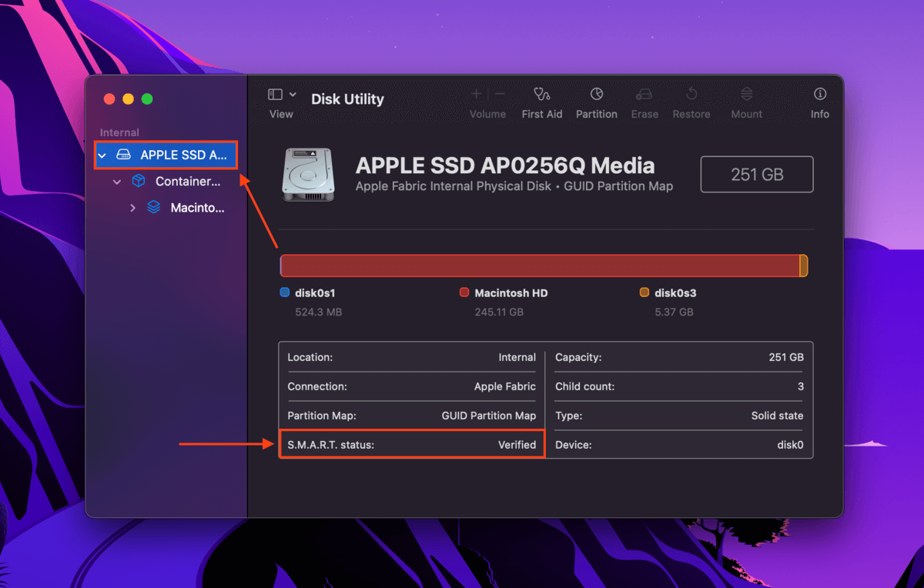Click the Solid state type value

[x=778, y=416]
